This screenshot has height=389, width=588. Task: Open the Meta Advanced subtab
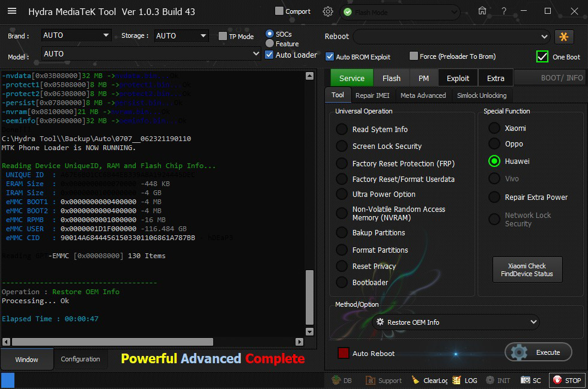pyautogui.click(x=423, y=95)
